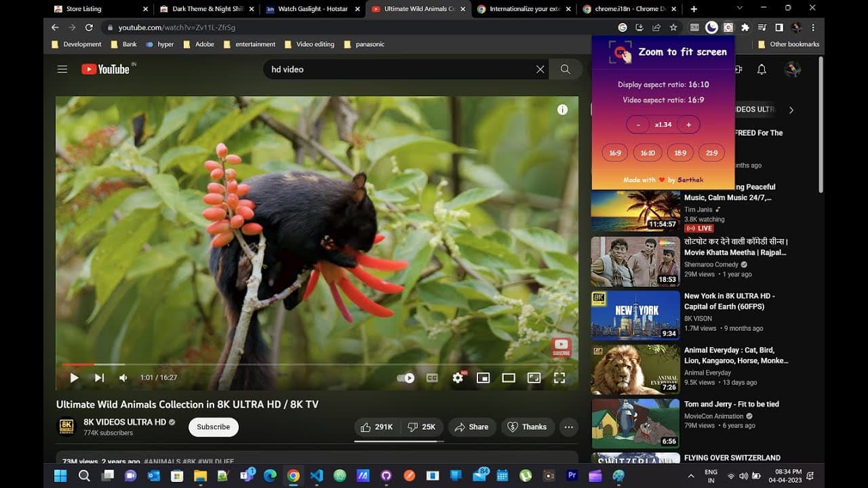
Task: Switch to miniplayer mode
Action: point(483,378)
